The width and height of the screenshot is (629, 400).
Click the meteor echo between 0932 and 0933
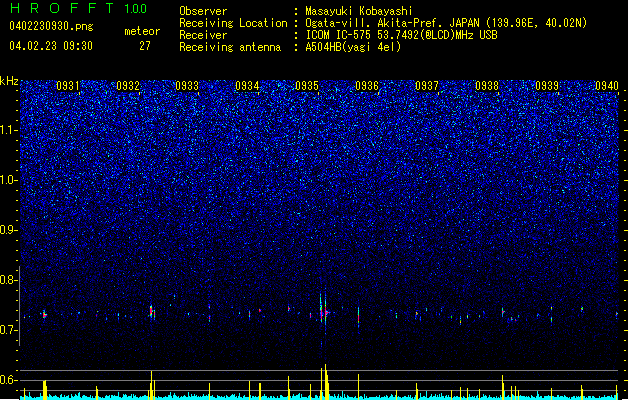point(152,312)
